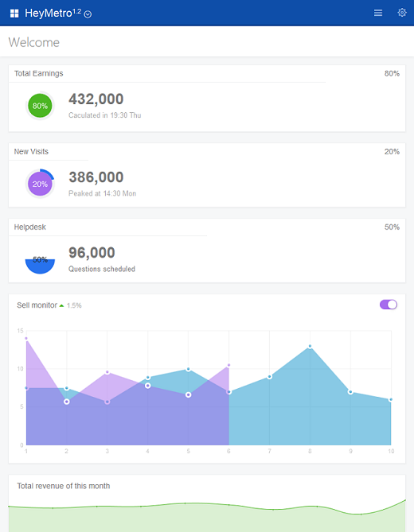Click the HeyMetro grid logo icon

[x=14, y=14]
